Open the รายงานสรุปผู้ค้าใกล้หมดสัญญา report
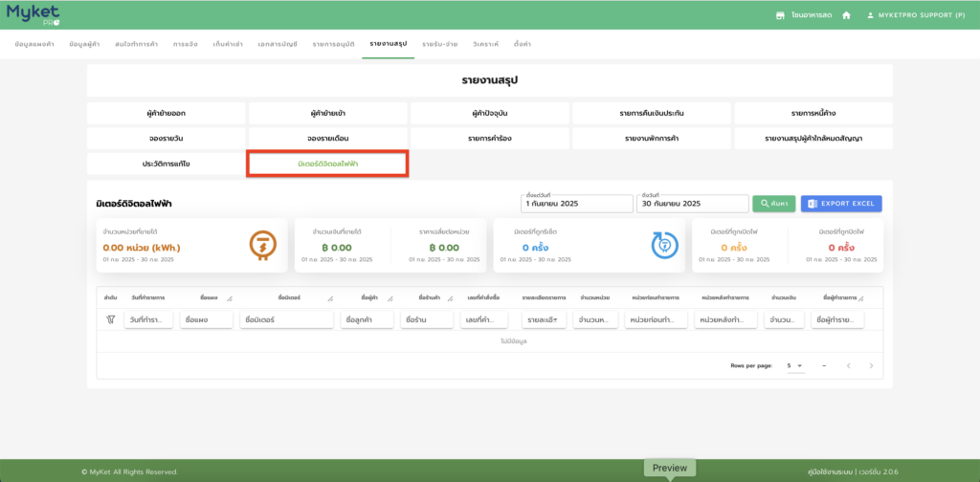The height and width of the screenshot is (482, 980). 813,139
